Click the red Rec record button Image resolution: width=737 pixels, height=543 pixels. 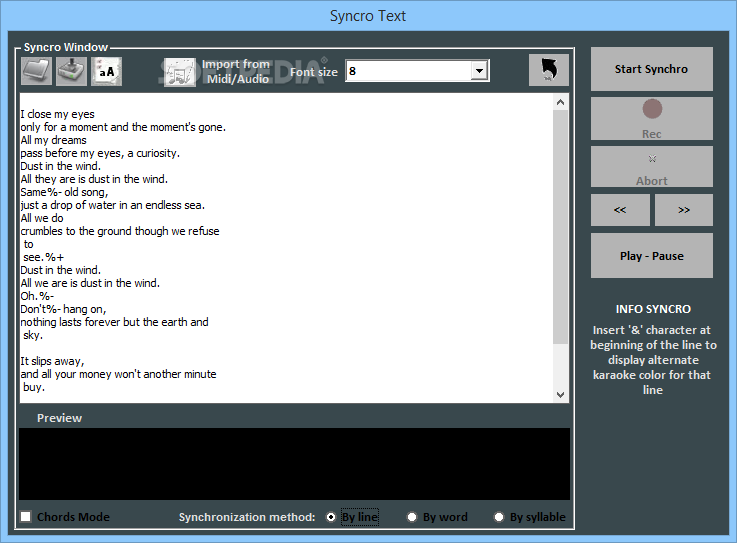651,118
